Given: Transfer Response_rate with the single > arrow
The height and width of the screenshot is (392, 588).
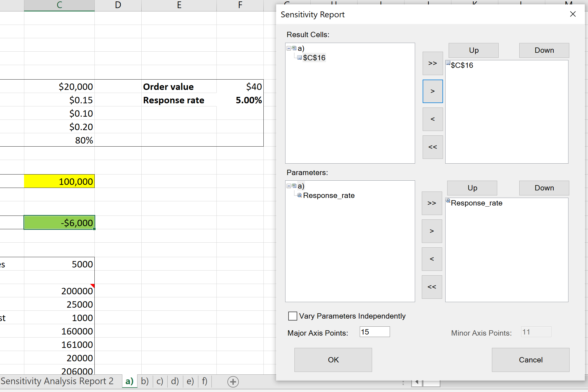Looking at the screenshot, I should [x=432, y=231].
